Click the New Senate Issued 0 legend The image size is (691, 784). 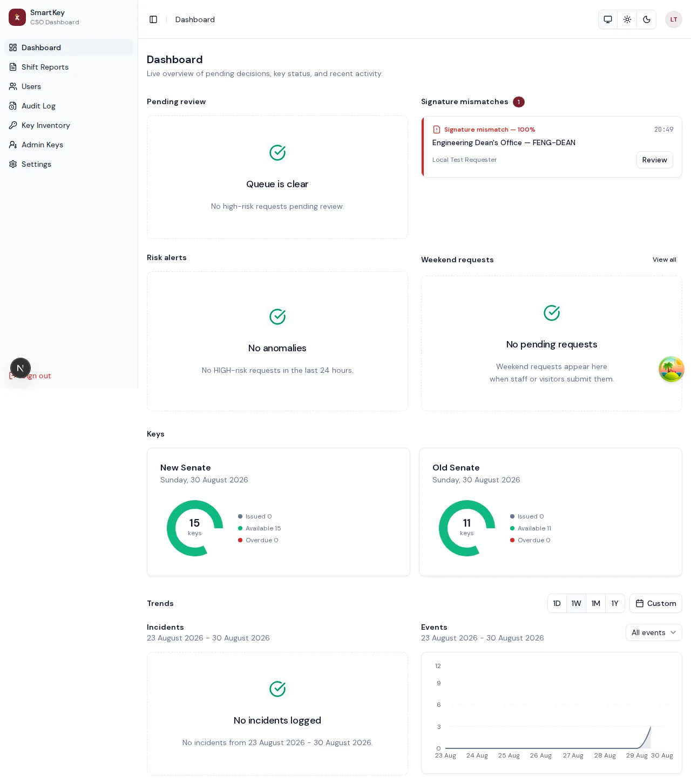(x=255, y=516)
